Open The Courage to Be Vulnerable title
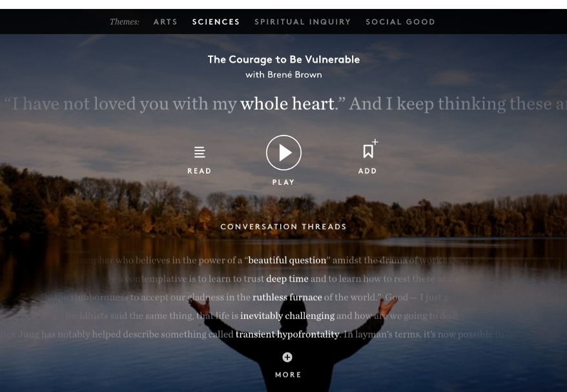The height and width of the screenshot is (392, 567). (283, 59)
